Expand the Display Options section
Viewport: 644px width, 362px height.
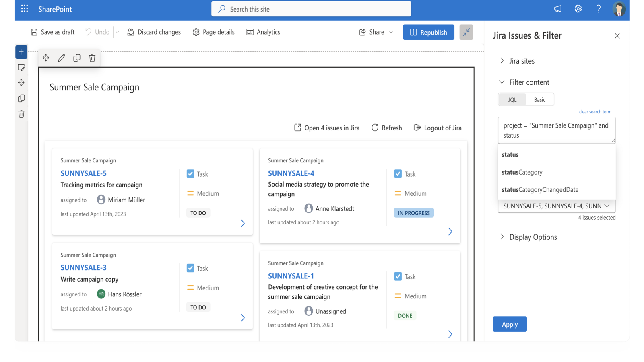pos(533,237)
